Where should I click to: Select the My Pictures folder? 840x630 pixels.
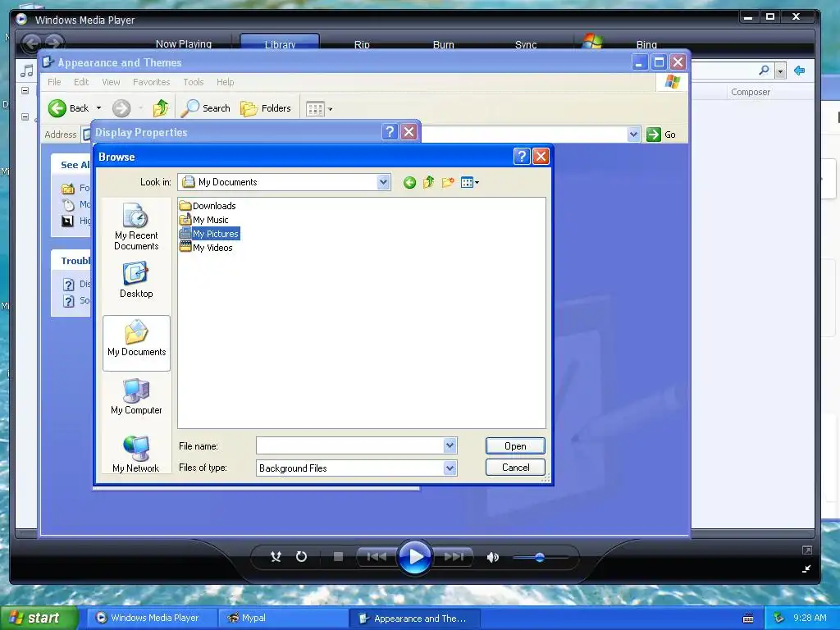[x=209, y=234]
